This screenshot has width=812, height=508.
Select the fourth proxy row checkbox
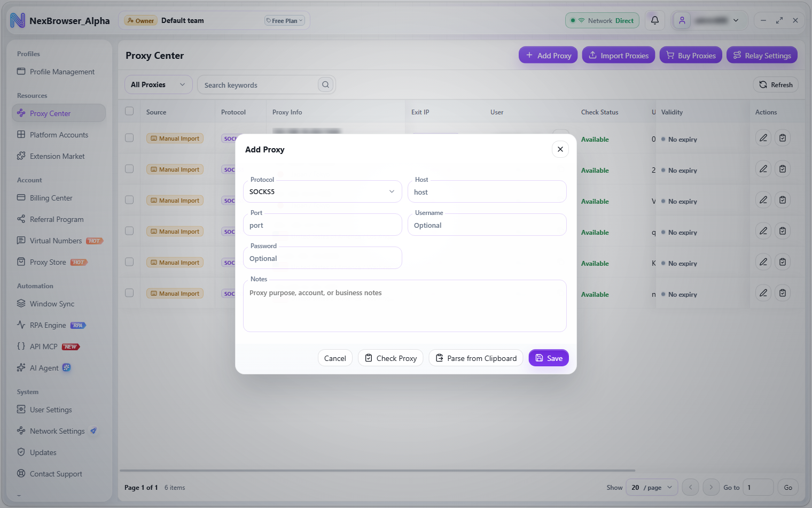click(x=129, y=231)
